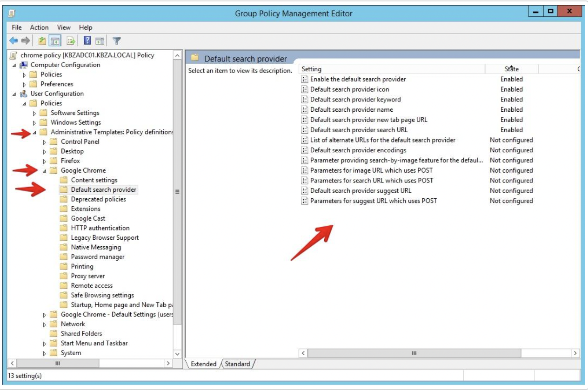Screen dimensions: 588x391
Task: Expand the Windows Settings node
Action: click(x=35, y=123)
